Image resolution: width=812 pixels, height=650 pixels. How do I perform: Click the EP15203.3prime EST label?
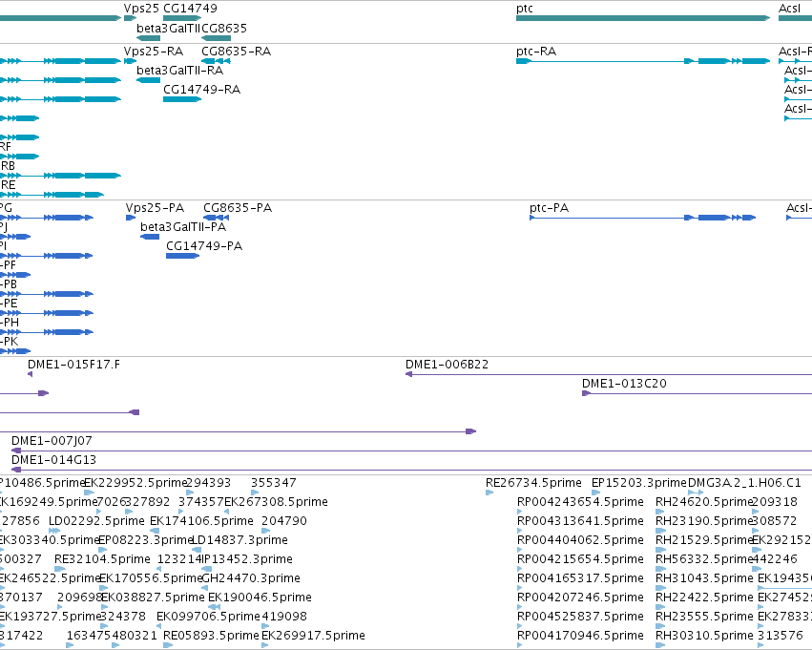pyautogui.click(x=639, y=483)
